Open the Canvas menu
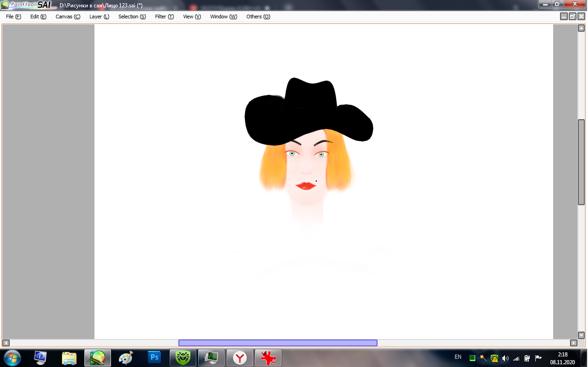Screen dimensions: 588x367 (x=67, y=17)
